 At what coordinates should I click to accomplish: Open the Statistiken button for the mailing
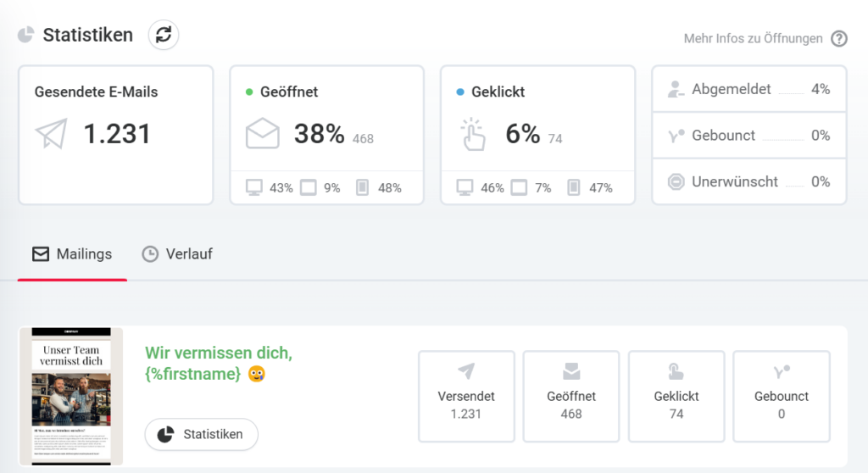(x=202, y=434)
